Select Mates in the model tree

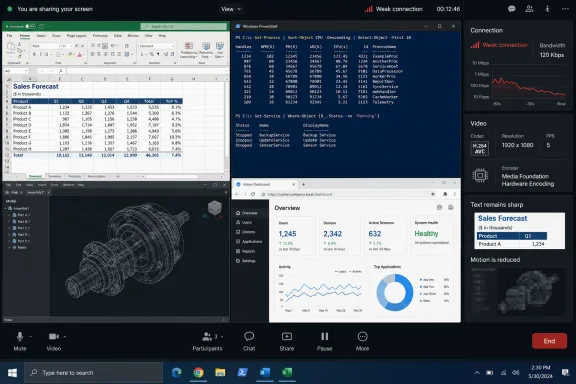tap(22, 248)
